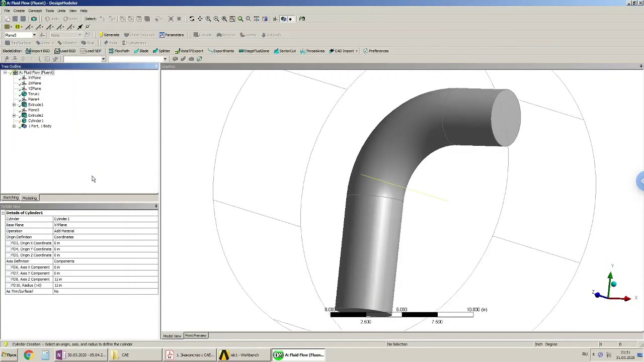Collapse the Details of Cylinder1 section
The image size is (644, 362).
point(3,213)
